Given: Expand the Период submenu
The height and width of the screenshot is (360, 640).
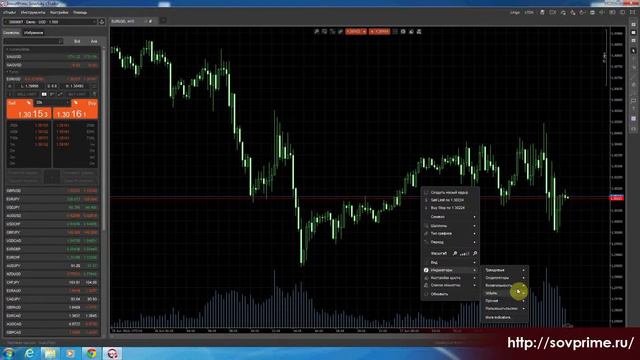Looking at the screenshot, I should click(450, 242).
